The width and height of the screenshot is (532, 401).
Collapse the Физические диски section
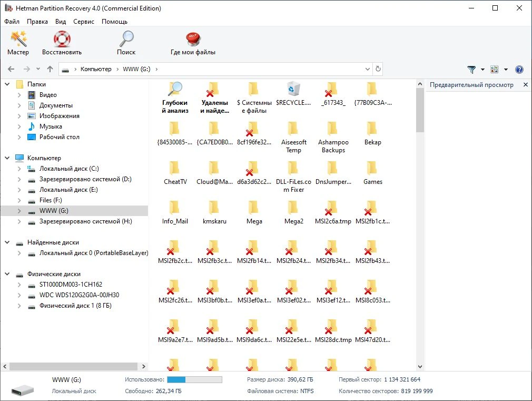(7, 274)
